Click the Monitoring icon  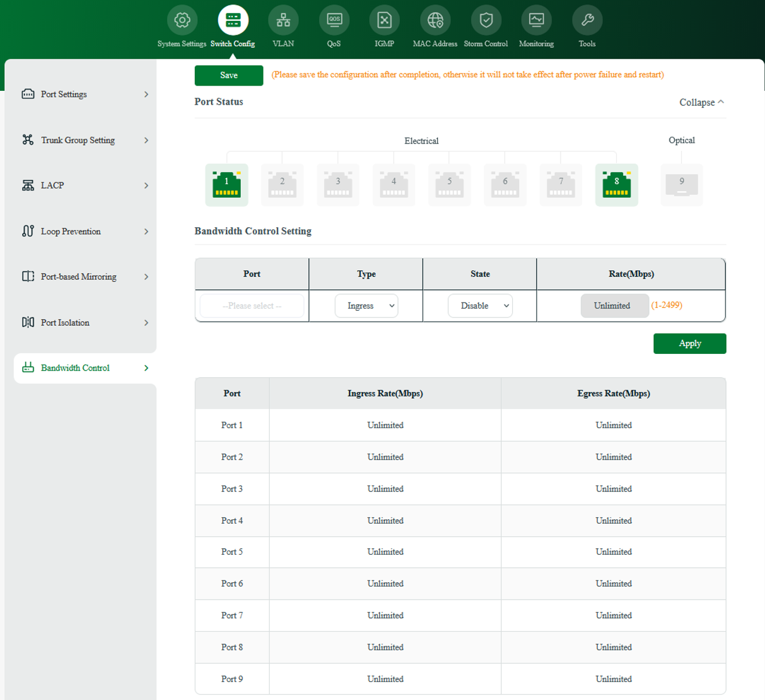tap(536, 20)
